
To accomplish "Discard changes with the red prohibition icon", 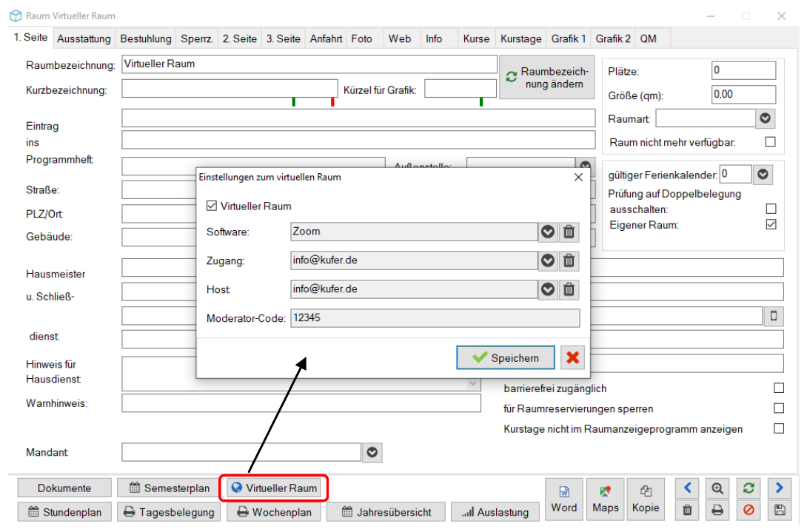I will point(749,510).
